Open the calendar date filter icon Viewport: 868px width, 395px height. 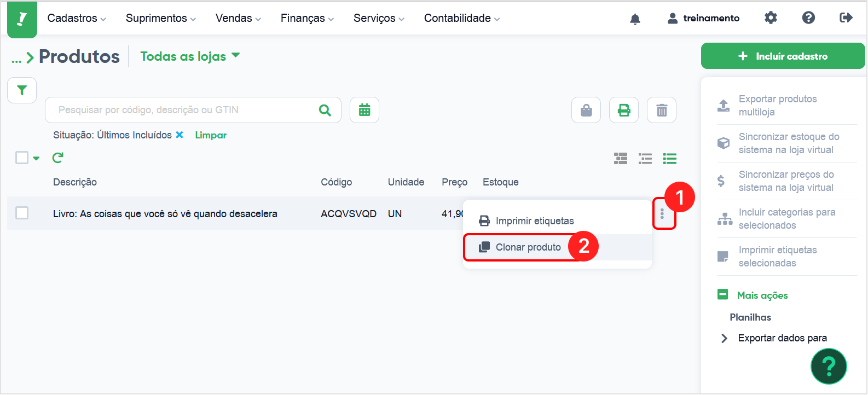[364, 110]
